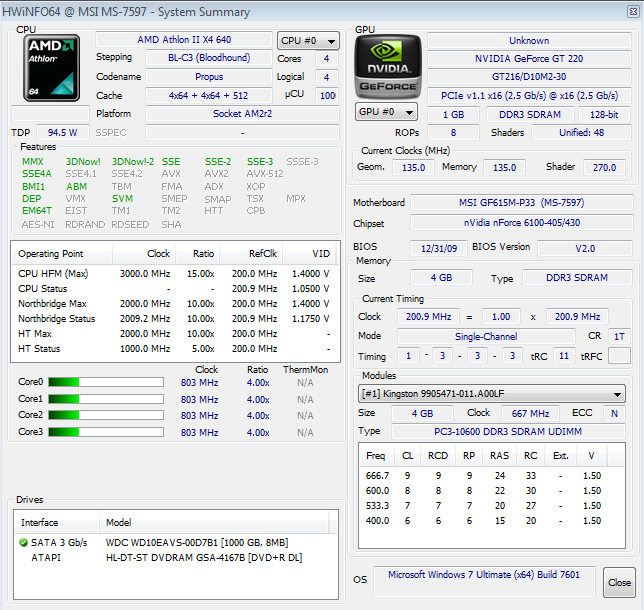Click the 1T command rate field
Viewport: 644px width, 610px height.
(619, 336)
